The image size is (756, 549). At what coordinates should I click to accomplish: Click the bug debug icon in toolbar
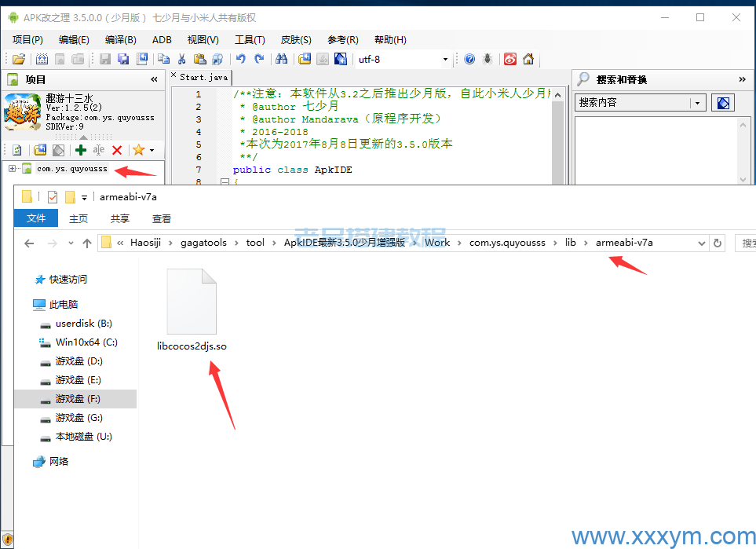coord(488,59)
